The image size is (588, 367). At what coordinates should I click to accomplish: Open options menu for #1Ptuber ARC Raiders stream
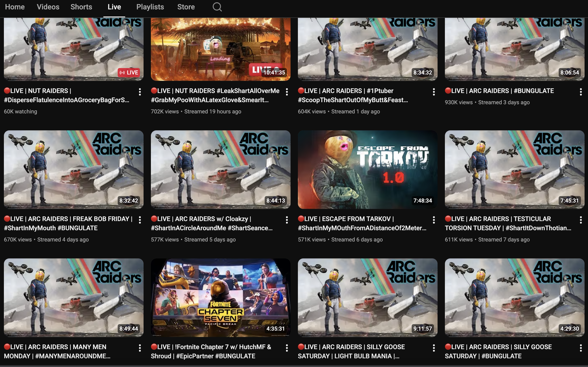coord(434,92)
